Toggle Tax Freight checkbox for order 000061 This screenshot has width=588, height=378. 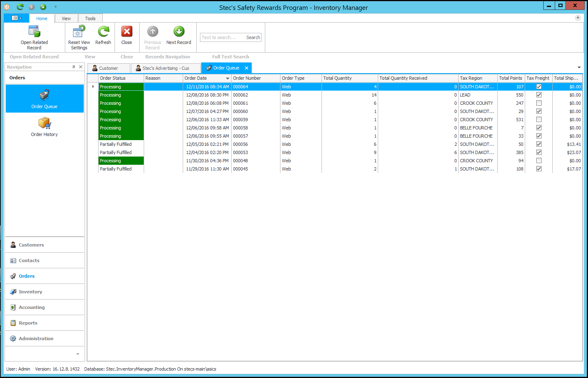(539, 103)
